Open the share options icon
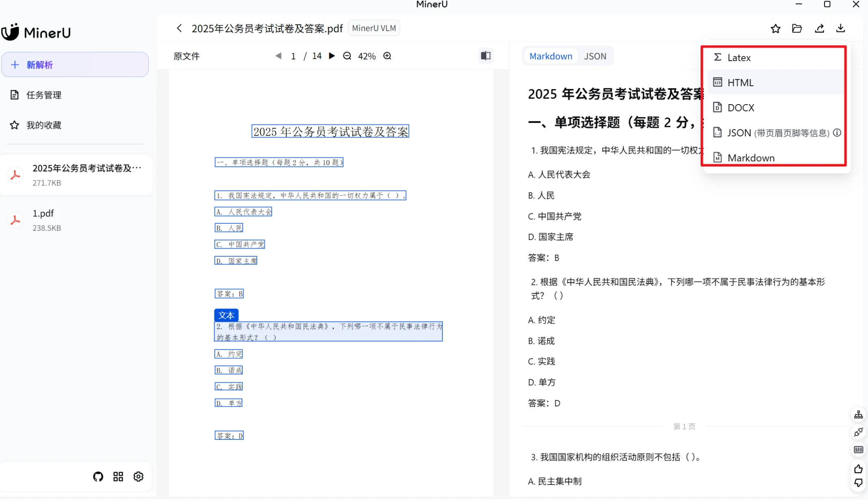This screenshot has height=500, width=868. point(820,28)
